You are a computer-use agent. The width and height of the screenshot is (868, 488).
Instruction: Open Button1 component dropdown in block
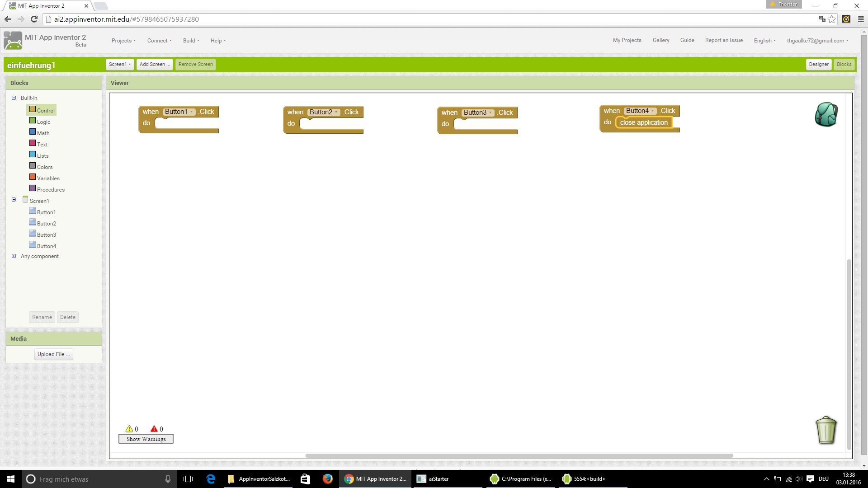[x=179, y=112]
